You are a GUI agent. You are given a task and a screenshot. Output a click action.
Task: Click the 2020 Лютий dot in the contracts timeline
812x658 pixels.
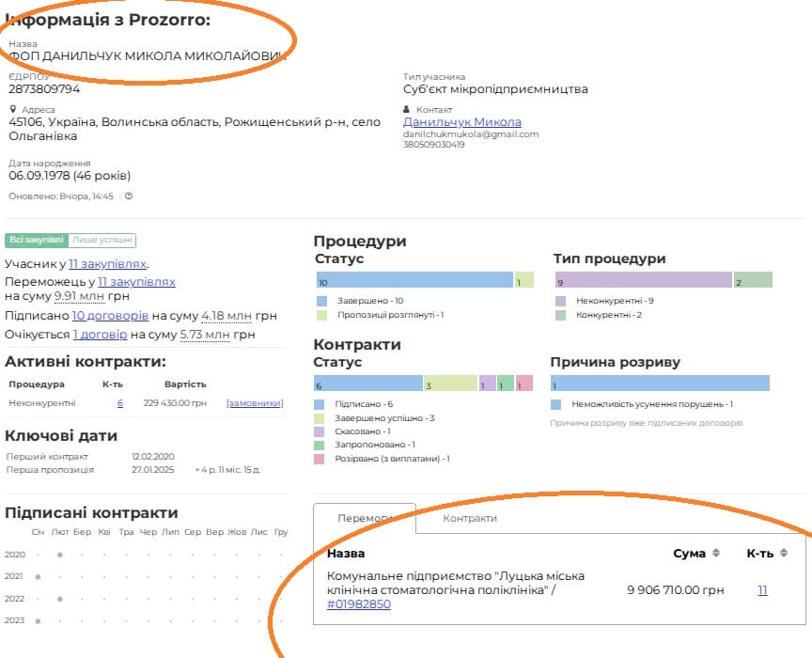[59, 555]
